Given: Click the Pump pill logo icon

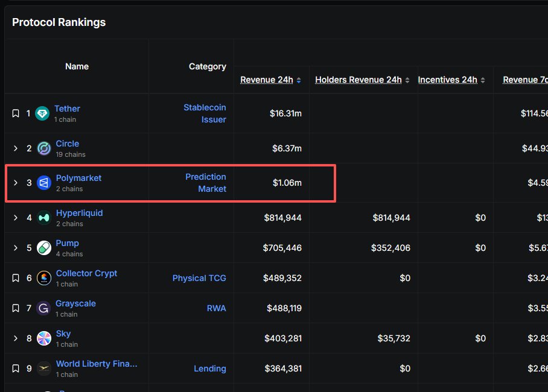Looking at the screenshot, I should point(44,248).
